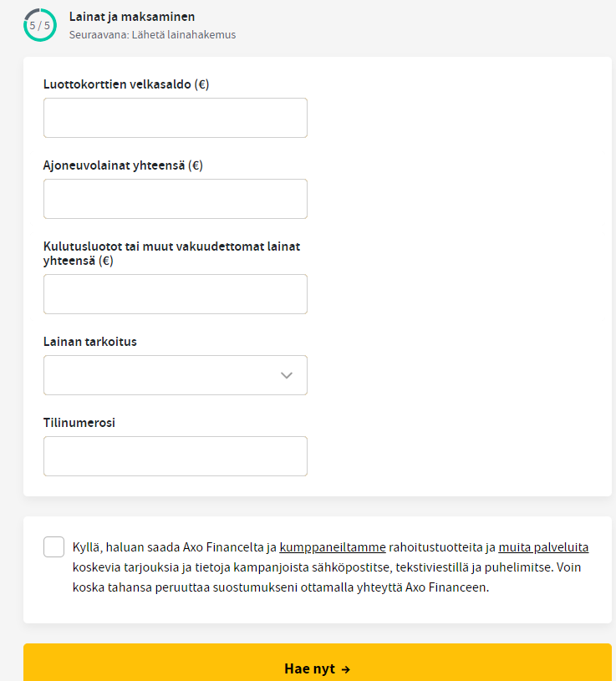Image resolution: width=616 pixels, height=681 pixels.
Task: Click the Tilinumerosi label text
Action: point(79,423)
